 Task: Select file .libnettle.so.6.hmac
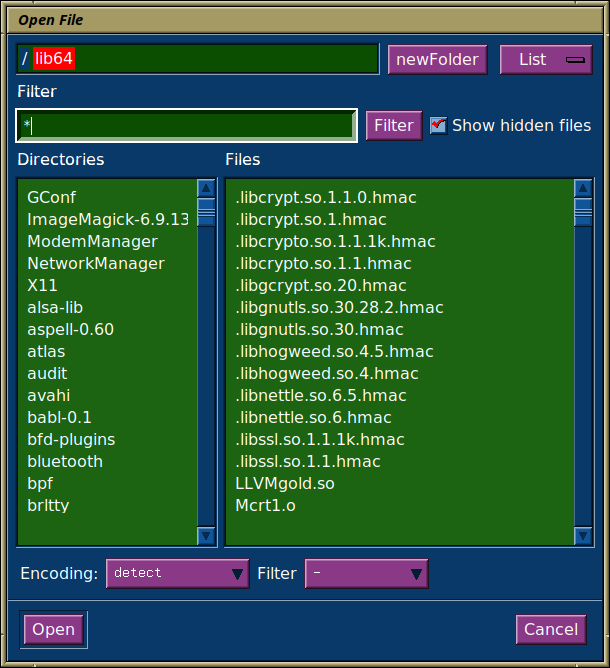click(x=400, y=418)
